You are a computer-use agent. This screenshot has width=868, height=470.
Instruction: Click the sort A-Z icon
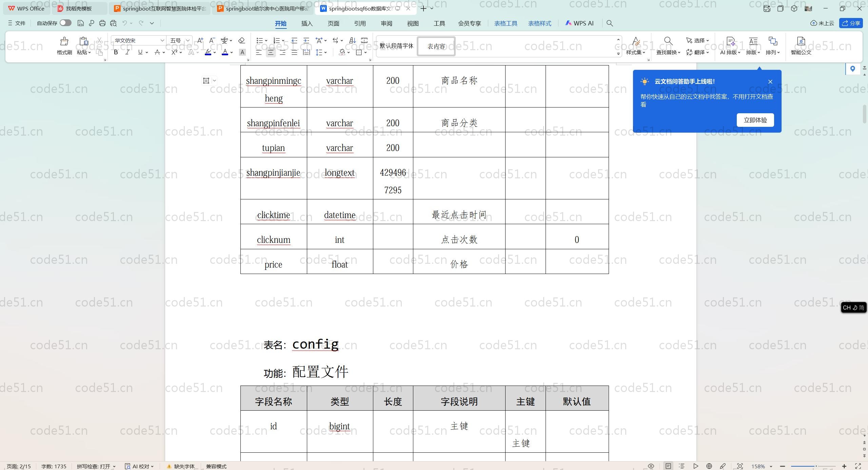pos(352,40)
